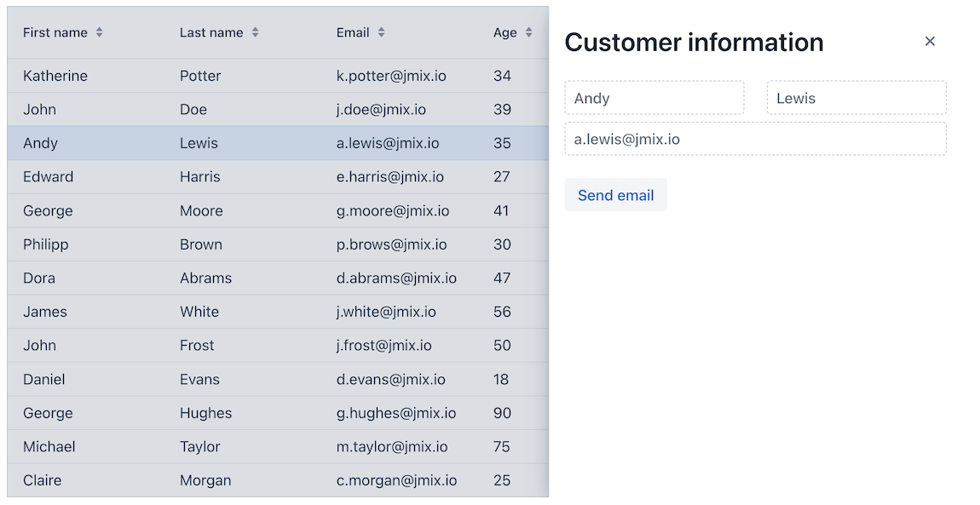980x505 pixels.
Task: Select the John Doe row
Action: pos(256,110)
